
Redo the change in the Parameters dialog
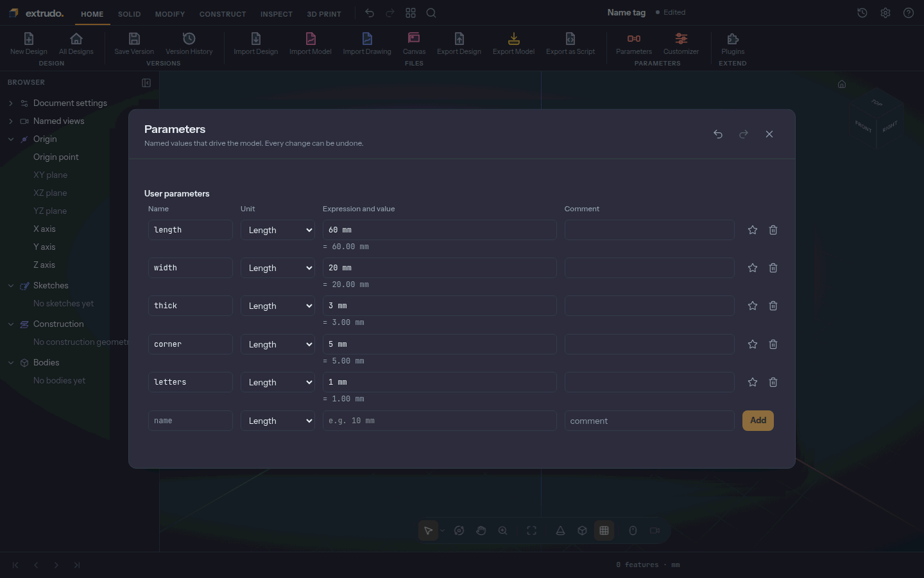744,134
